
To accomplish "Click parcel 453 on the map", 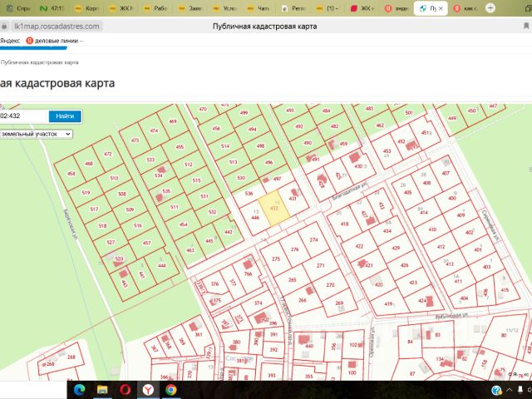I will pyautogui.click(x=387, y=151).
